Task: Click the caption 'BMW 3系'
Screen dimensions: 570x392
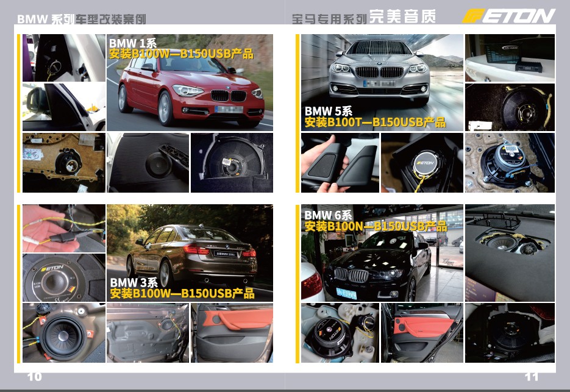Action: pos(134,282)
